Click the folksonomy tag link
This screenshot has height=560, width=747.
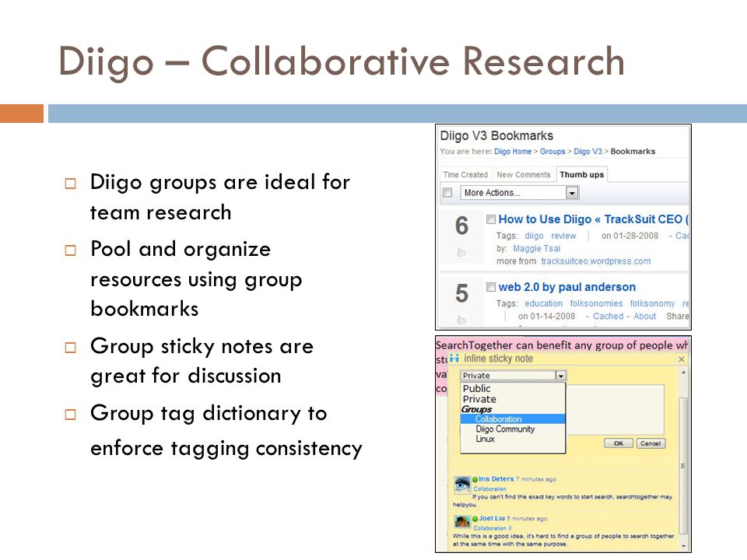[x=652, y=303]
